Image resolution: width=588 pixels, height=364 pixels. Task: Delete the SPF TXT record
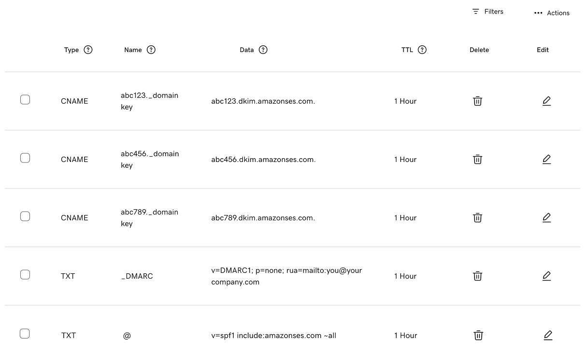tap(478, 336)
